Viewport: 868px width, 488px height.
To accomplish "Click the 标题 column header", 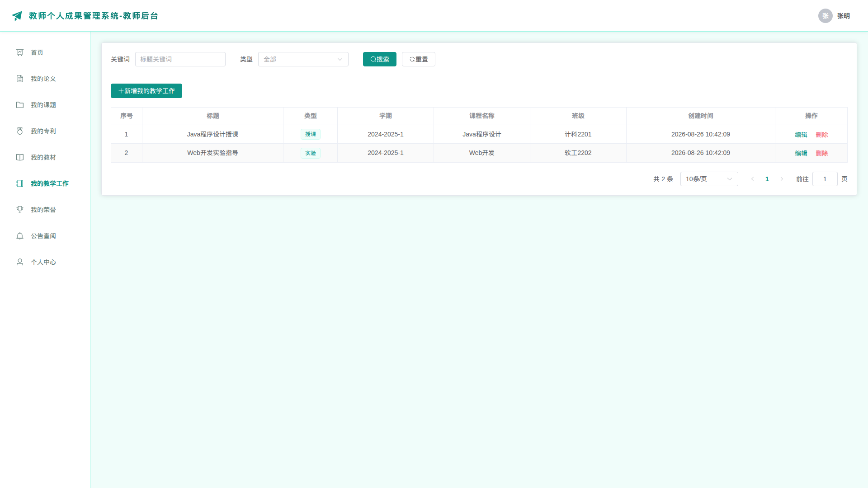I will point(213,116).
